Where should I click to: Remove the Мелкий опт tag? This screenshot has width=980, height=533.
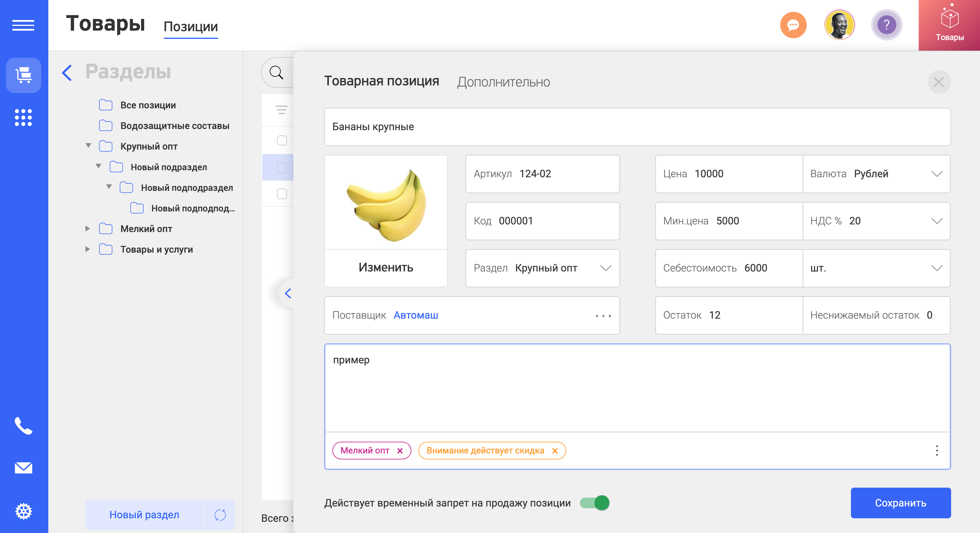pyautogui.click(x=400, y=451)
